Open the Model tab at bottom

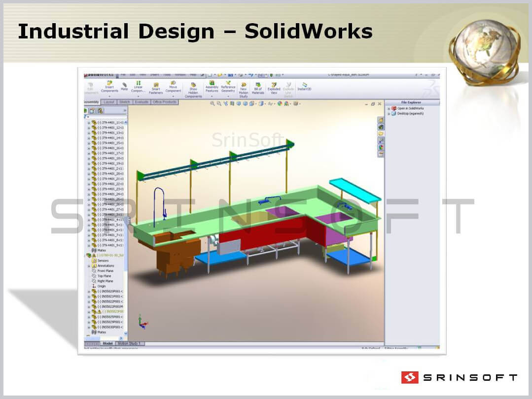(x=107, y=343)
